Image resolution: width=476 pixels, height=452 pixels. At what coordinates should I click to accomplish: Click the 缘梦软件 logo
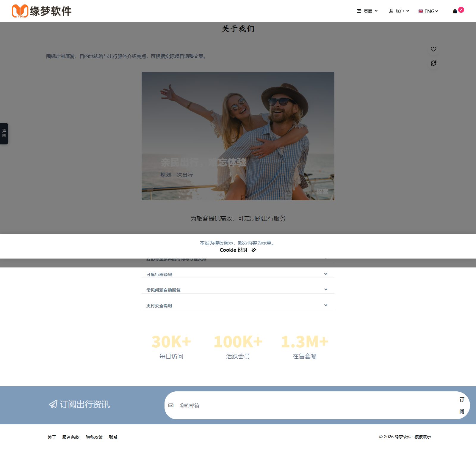pos(42,11)
